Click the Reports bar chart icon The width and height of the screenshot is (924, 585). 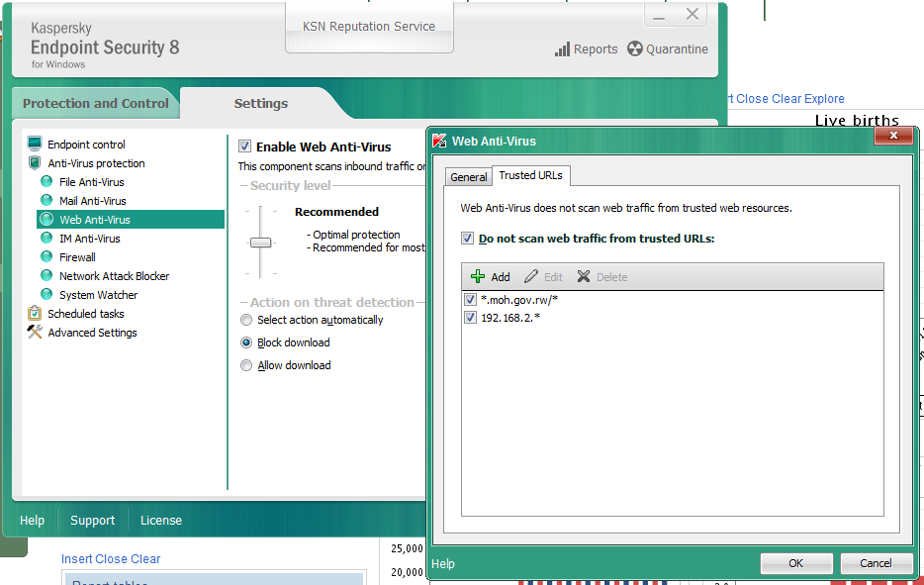(x=562, y=49)
